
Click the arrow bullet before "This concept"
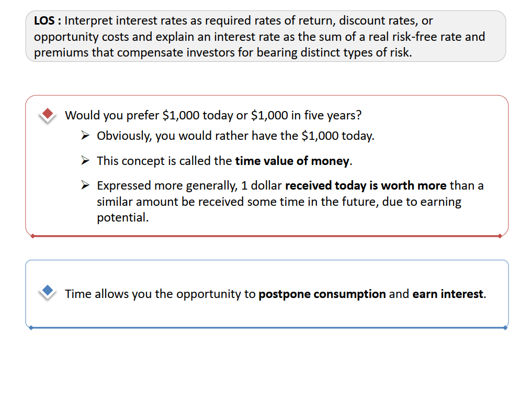pos(86,160)
